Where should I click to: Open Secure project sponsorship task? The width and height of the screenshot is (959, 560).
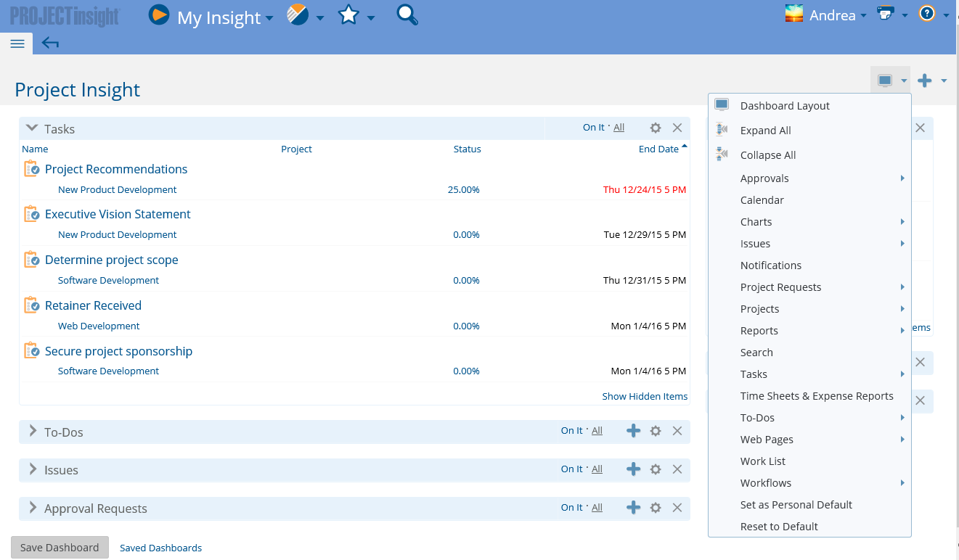118,351
